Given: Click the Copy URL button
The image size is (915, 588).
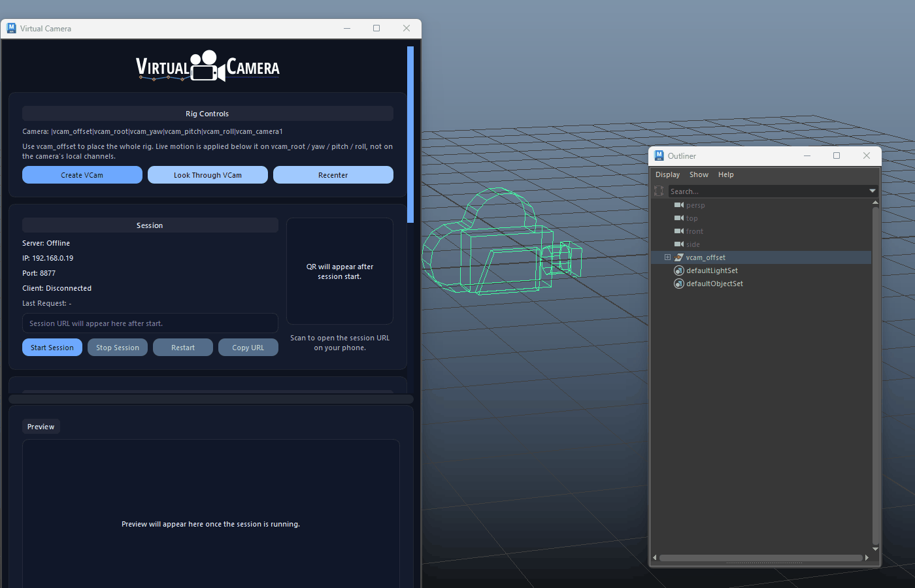Looking at the screenshot, I should pos(248,348).
